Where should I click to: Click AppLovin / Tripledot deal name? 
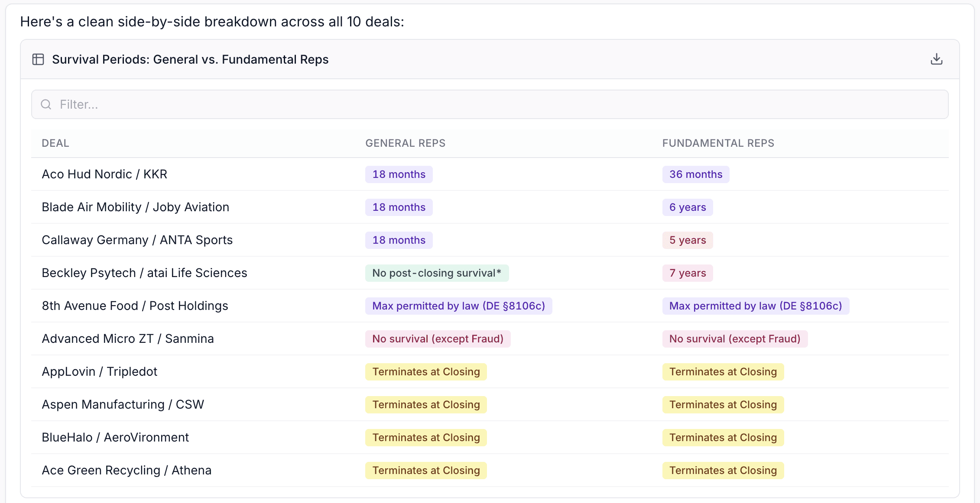(99, 371)
